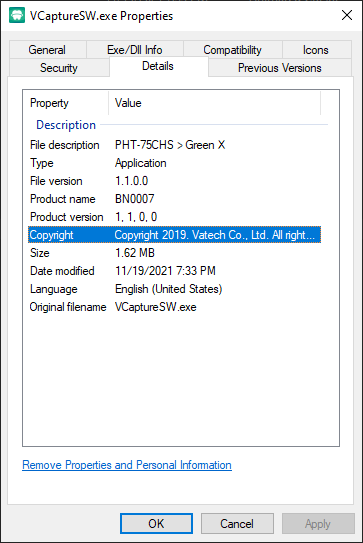Click the VCaptureSW app icon in title bar
The height and width of the screenshot is (543, 363).
coord(17,16)
